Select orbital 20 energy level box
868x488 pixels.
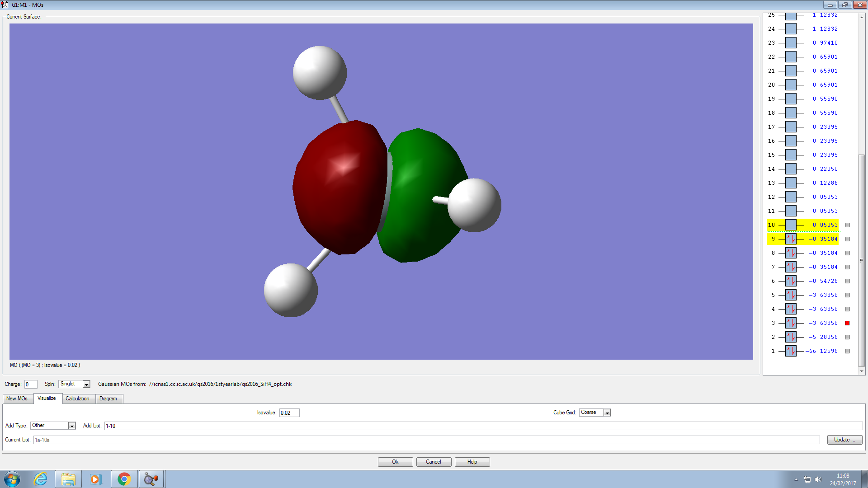pyautogui.click(x=791, y=85)
